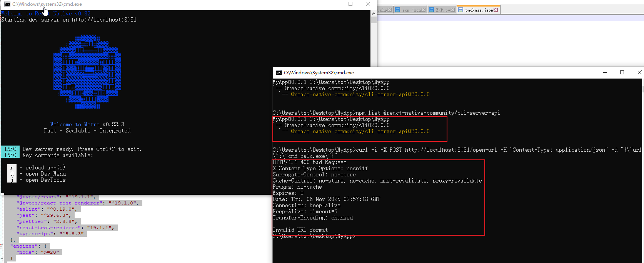Screen dimensions: 644x263
Task: Click the "j" key hint for open DevTools
Action: click(x=12, y=180)
